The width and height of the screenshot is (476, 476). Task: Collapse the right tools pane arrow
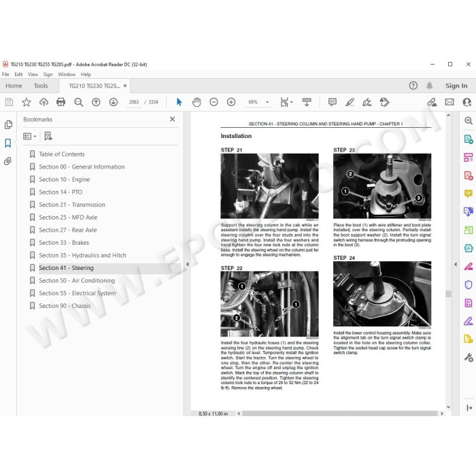[456, 265]
